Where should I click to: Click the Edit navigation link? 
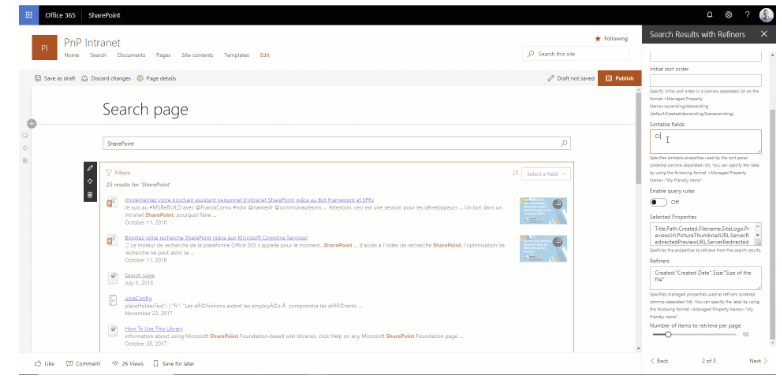[264, 55]
